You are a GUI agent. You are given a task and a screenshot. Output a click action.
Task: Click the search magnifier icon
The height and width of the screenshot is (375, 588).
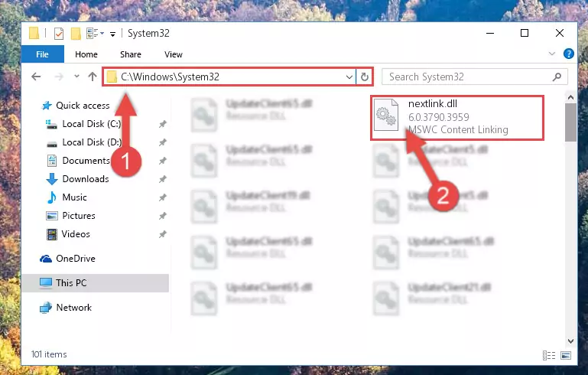click(x=557, y=77)
